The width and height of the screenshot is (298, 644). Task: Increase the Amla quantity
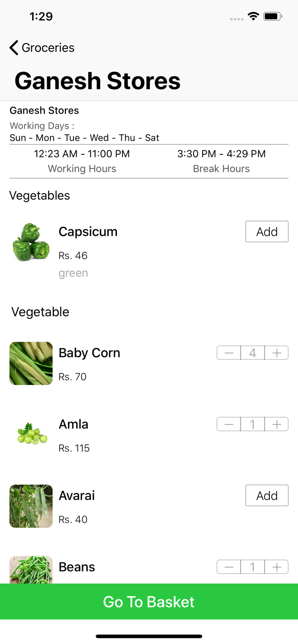[276, 424]
